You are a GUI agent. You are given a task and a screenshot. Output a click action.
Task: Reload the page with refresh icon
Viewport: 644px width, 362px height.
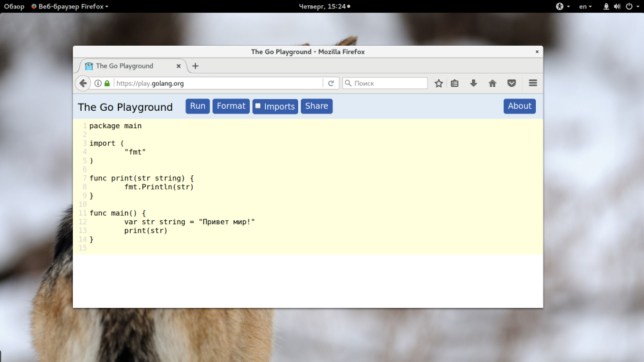click(331, 83)
